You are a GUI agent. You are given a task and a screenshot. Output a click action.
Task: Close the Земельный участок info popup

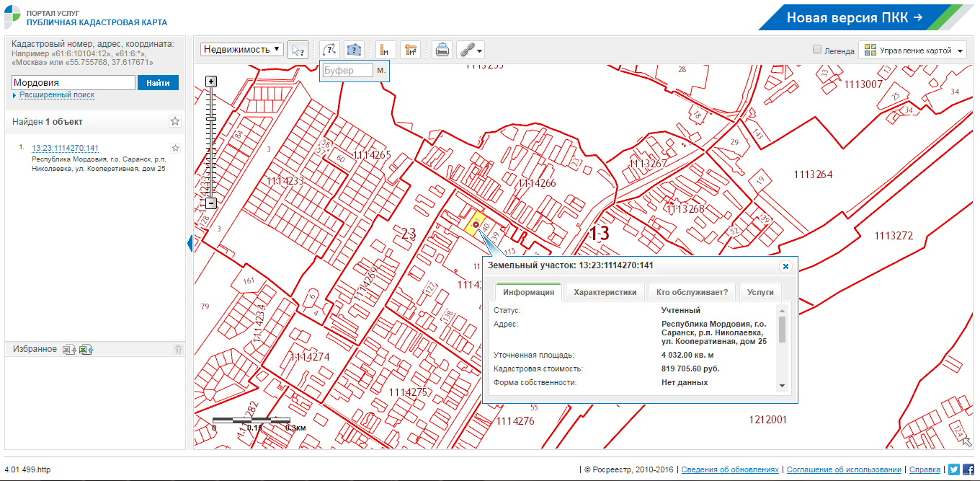[x=785, y=266]
